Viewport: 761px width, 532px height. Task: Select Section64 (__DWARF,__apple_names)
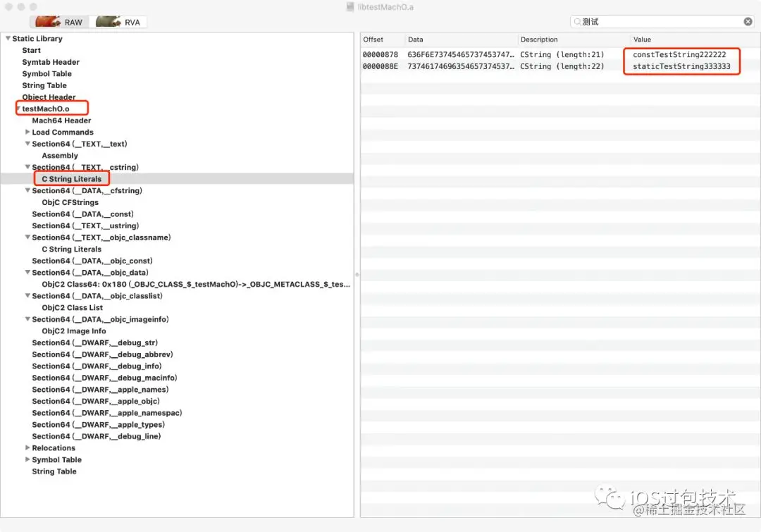pyautogui.click(x=101, y=389)
